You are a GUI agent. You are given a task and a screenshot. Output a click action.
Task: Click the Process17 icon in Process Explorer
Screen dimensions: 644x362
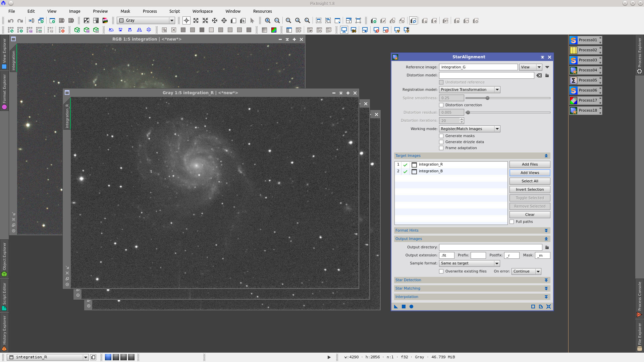(x=574, y=100)
